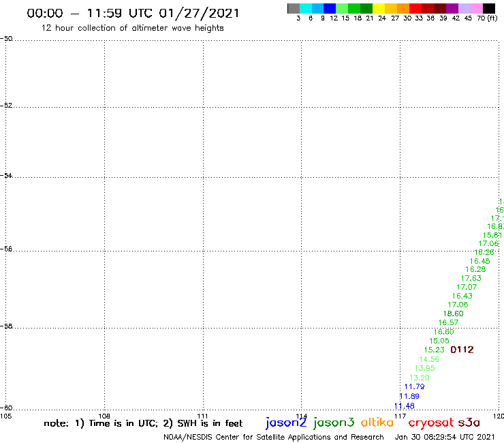Select the 11.46 wave height value
504x443 pixels.
coord(405,406)
